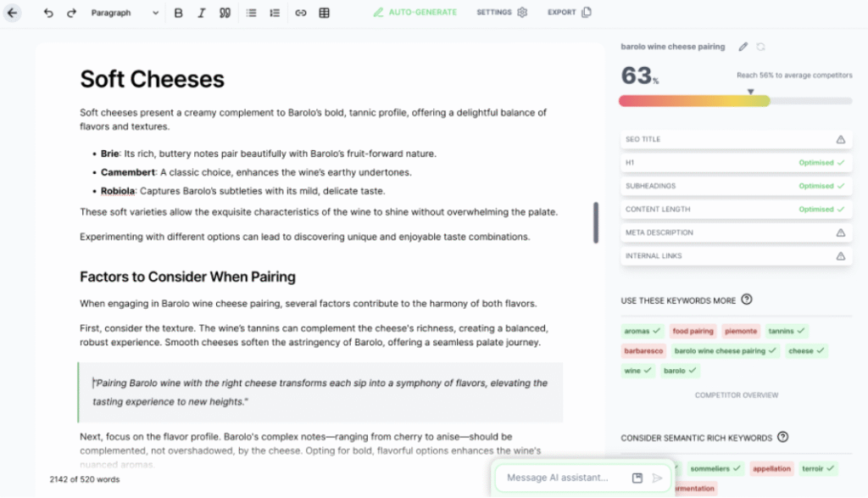Screen dimensions: 868x498
Task: Insert a blockquote
Action: pyautogui.click(x=223, y=13)
